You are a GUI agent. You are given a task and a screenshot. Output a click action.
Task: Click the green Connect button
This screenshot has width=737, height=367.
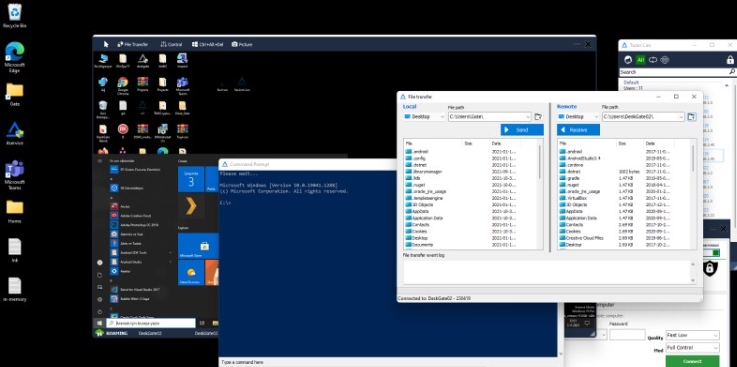click(692, 361)
